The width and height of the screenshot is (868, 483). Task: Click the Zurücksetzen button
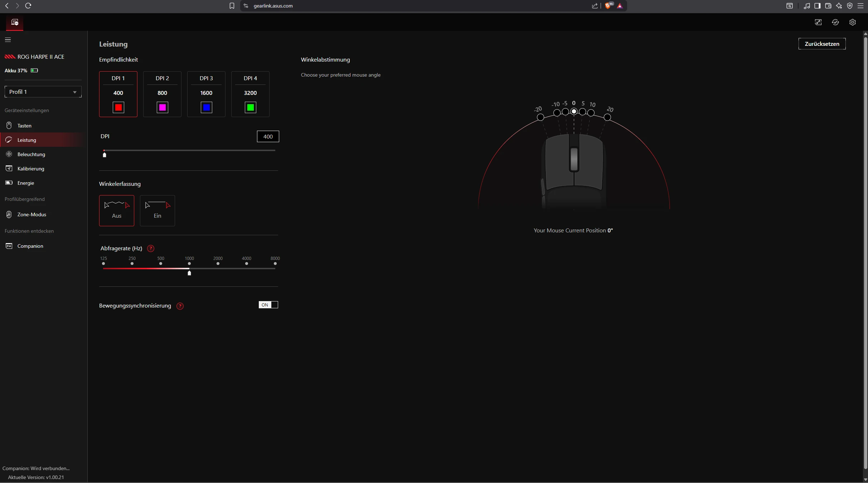pyautogui.click(x=822, y=44)
